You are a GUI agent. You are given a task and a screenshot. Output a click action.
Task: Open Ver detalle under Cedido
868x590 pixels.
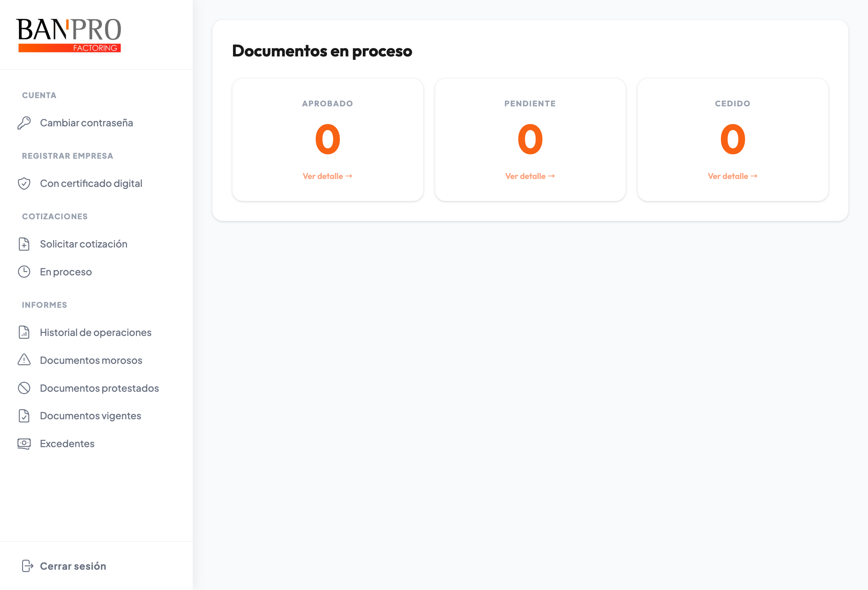coord(732,176)
